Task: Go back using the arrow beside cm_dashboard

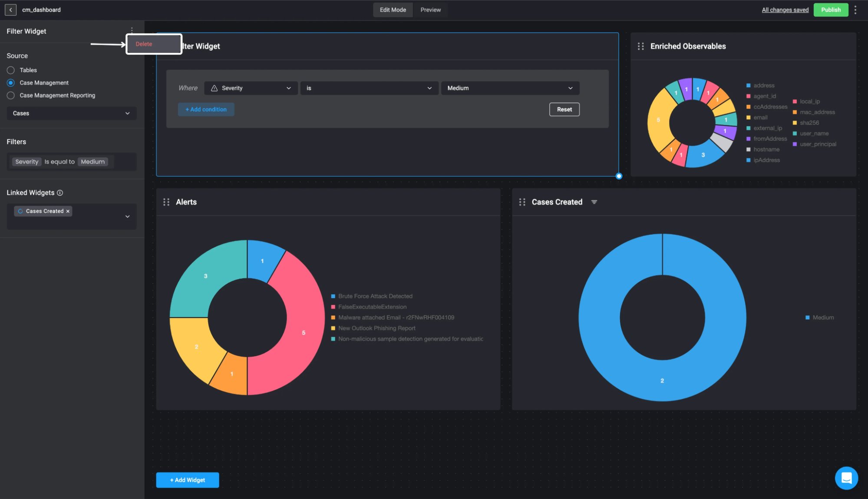Action: click(10, 10)
